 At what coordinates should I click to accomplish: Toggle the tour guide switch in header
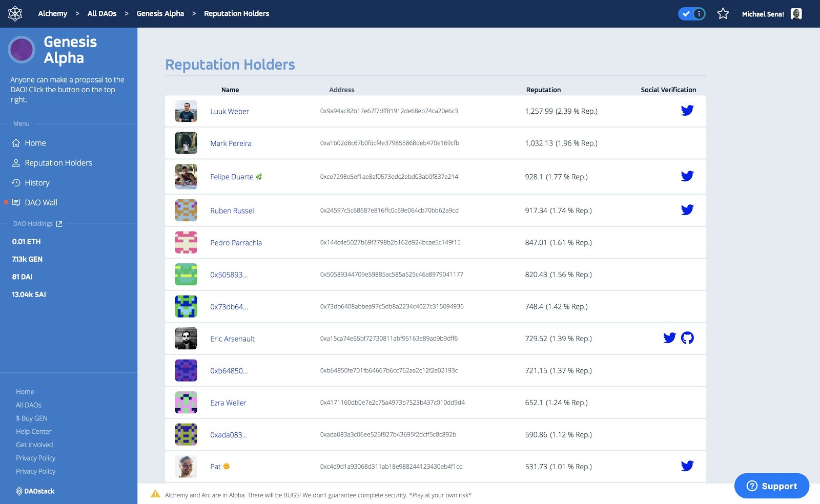click(691, 14)
